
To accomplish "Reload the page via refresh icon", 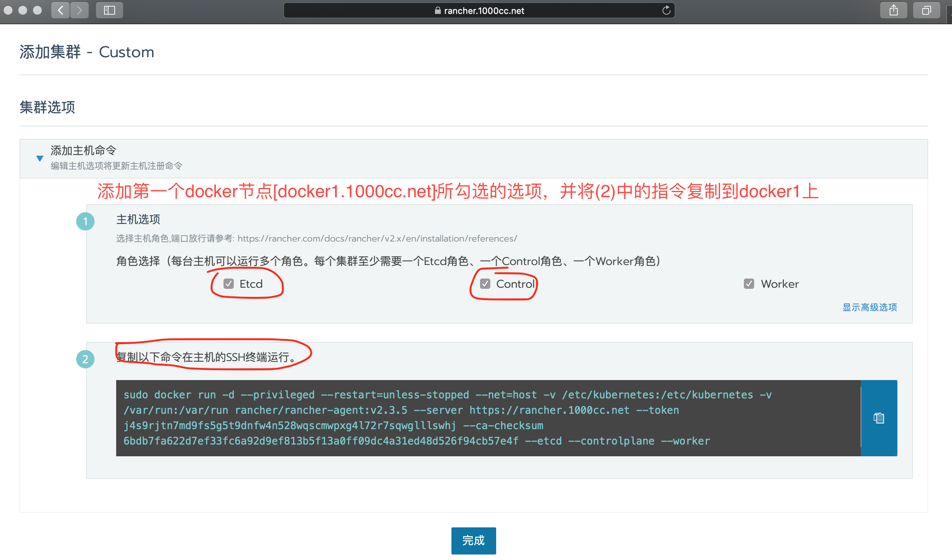I will 667,10.
